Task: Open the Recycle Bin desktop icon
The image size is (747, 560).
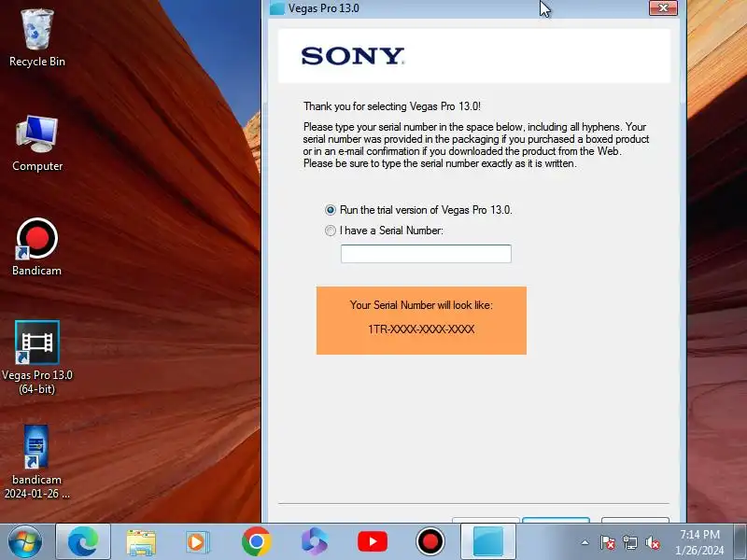Action: 37,38
